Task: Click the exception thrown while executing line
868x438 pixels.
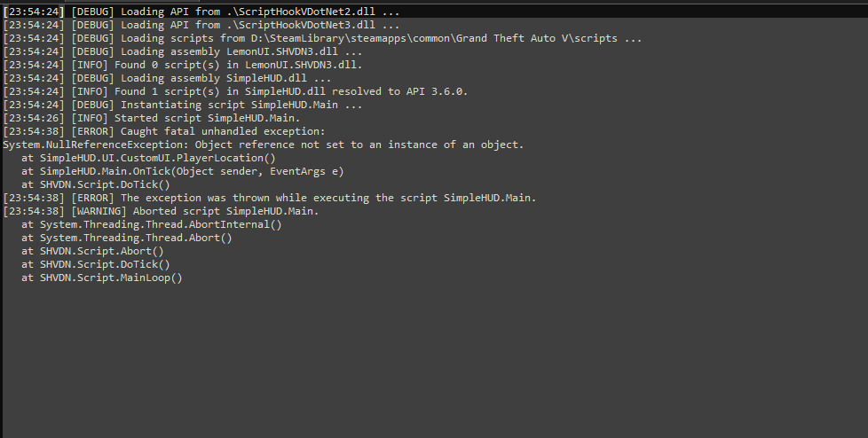Action: pos(269,198)
